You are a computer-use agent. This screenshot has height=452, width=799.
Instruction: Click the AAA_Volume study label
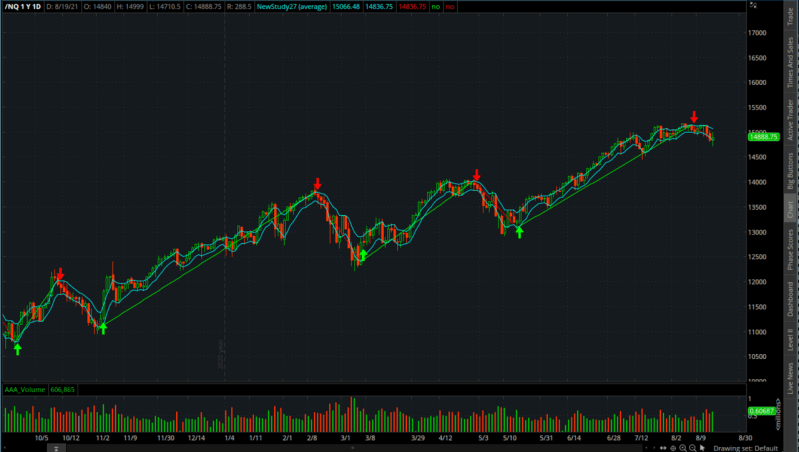[24, 389]
